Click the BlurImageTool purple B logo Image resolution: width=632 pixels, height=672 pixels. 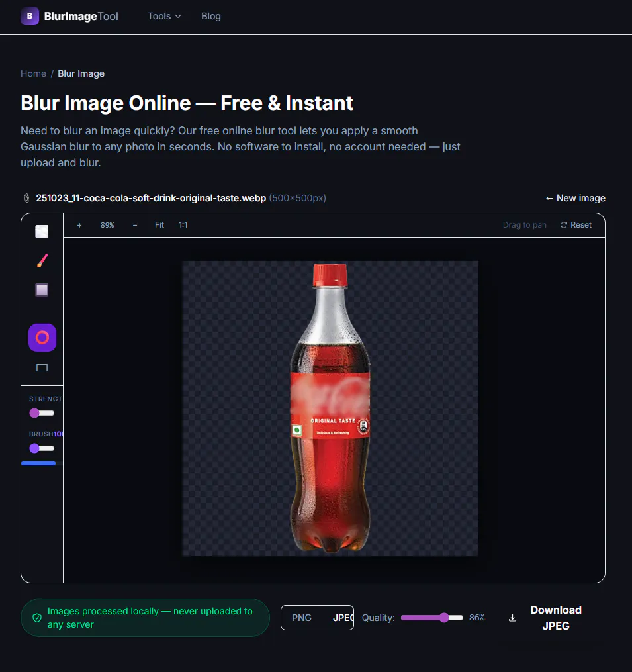(30, 16)
